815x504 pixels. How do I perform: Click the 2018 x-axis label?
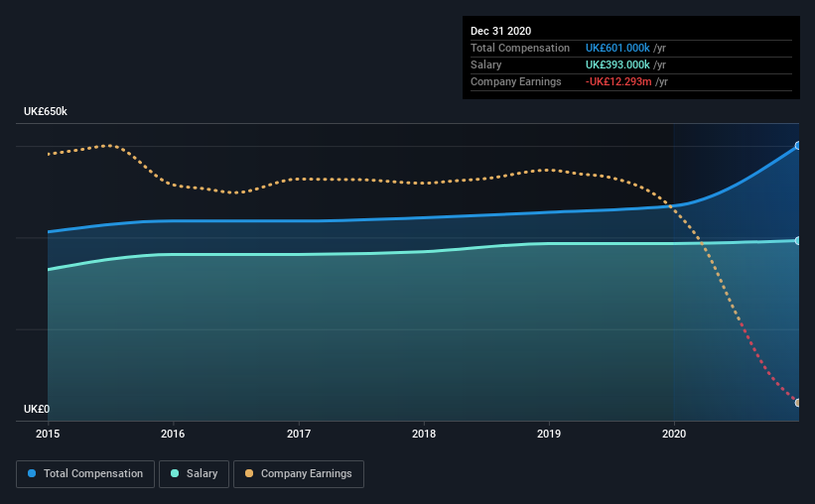click(424, 434)
